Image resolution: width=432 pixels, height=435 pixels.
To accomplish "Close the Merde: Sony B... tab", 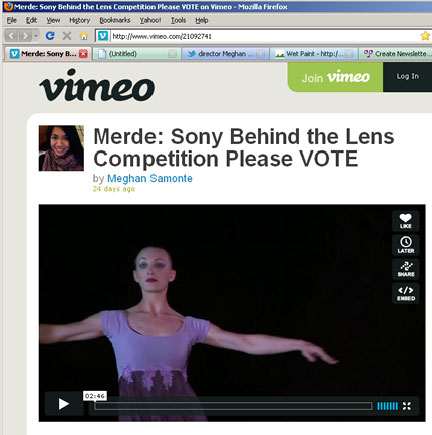I will pyautogui.click(x=83, y=54).
